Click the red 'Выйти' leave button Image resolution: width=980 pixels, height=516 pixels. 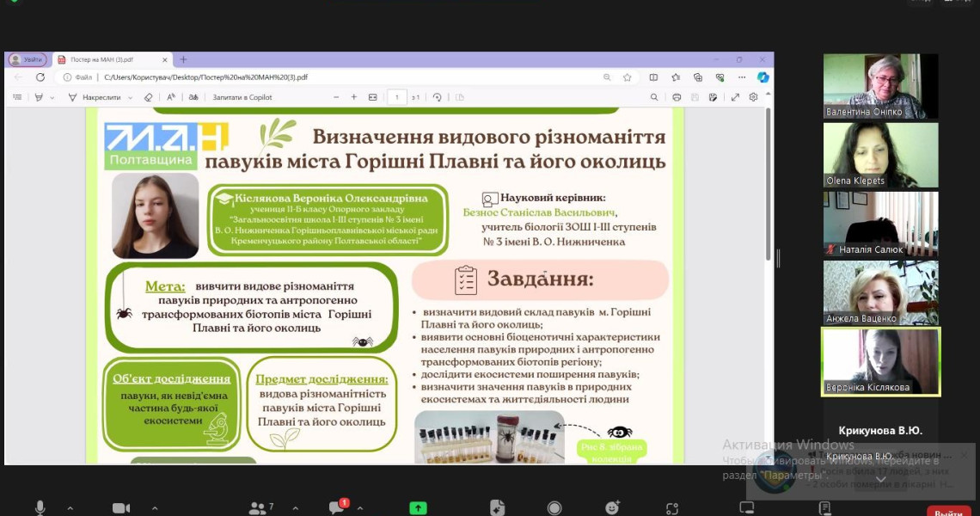click(x=949, y=512)
